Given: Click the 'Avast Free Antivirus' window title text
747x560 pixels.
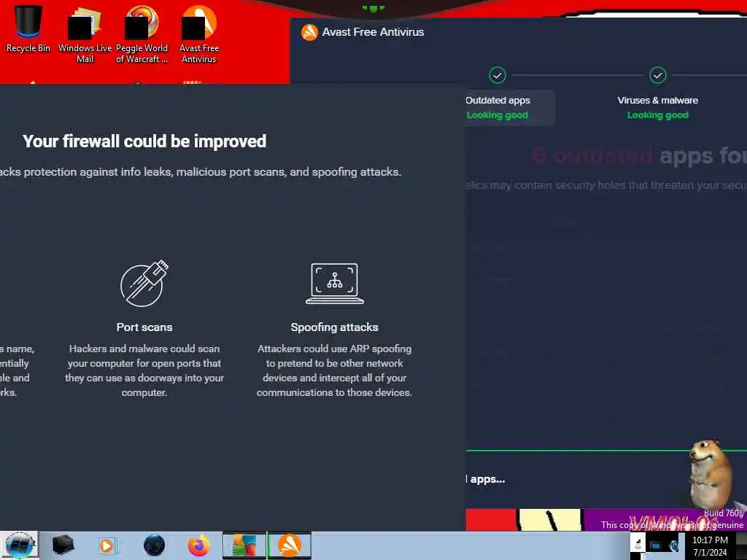Looking at the screenshot, I should tap(373, 32).
